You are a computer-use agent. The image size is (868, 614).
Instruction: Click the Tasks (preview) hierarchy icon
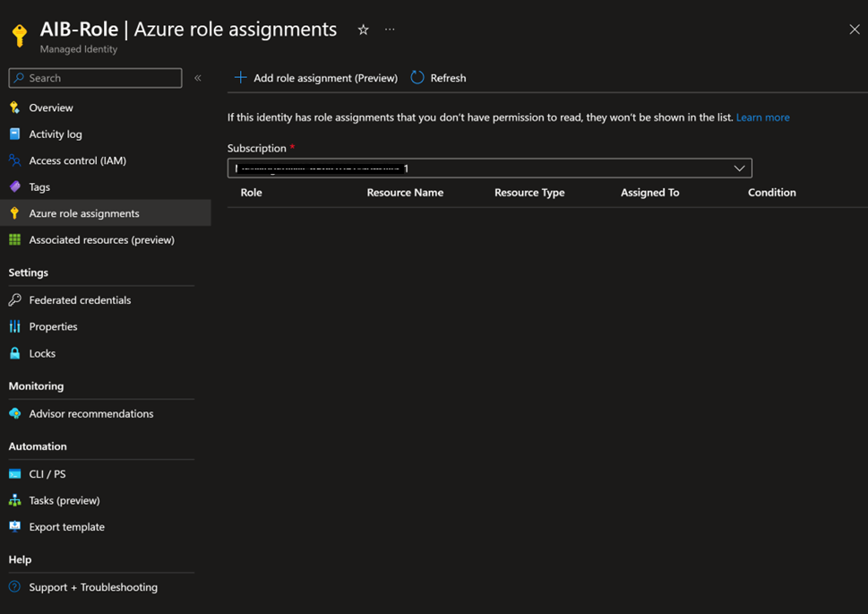pyautogui.click(x=15, y=500)
